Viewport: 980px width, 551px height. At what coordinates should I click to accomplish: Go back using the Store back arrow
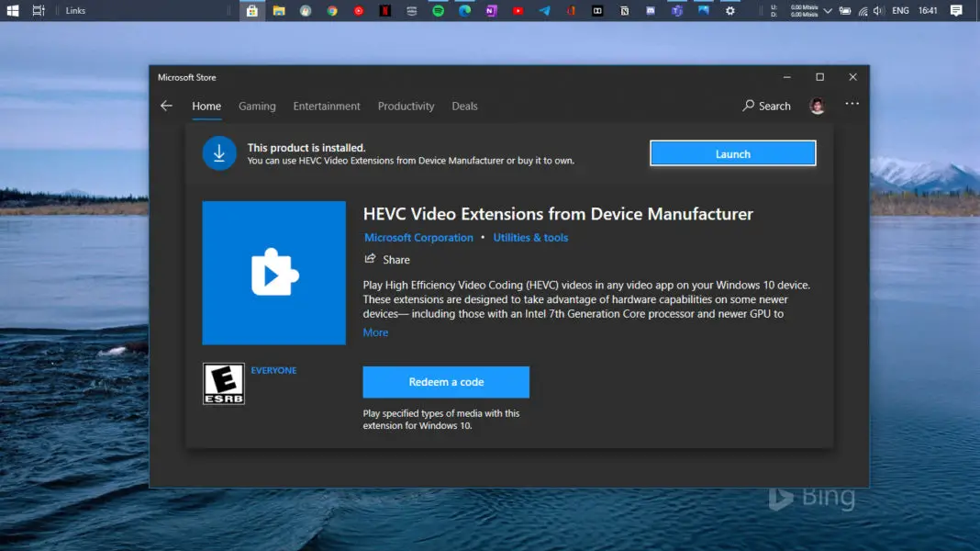(166, 106)
